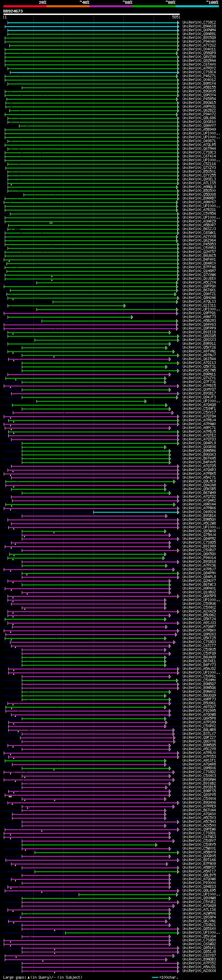Select hit name UniRef100_Q84V63
The image size is (222, 980).
pos(199,324)
